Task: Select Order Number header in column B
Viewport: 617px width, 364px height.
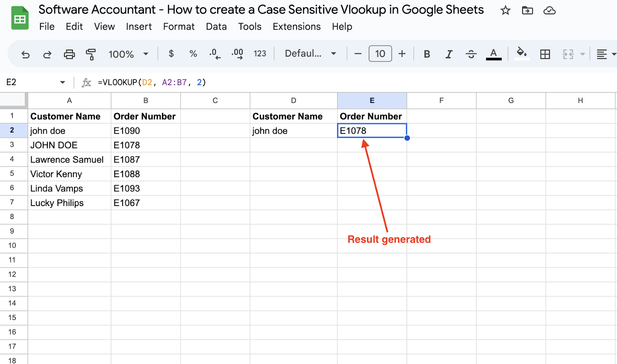Action: [146, 116]
